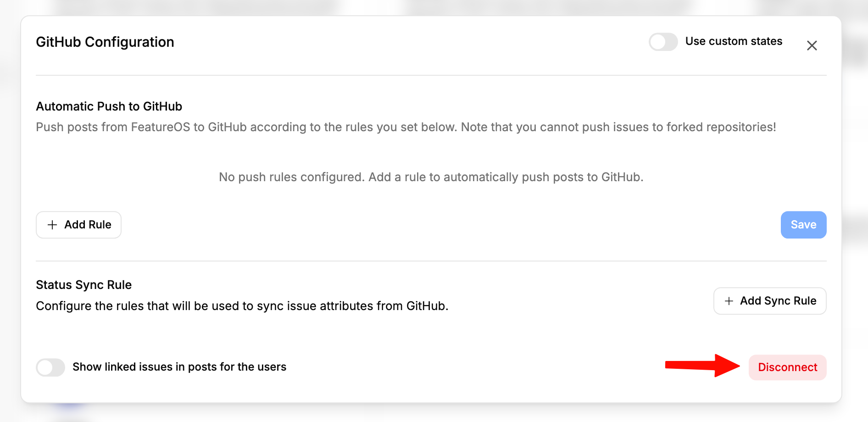This screenshot has height=422, width=868.
Task: Select the Automatic Push to GitHub heading
Action: tap(109, 106)
